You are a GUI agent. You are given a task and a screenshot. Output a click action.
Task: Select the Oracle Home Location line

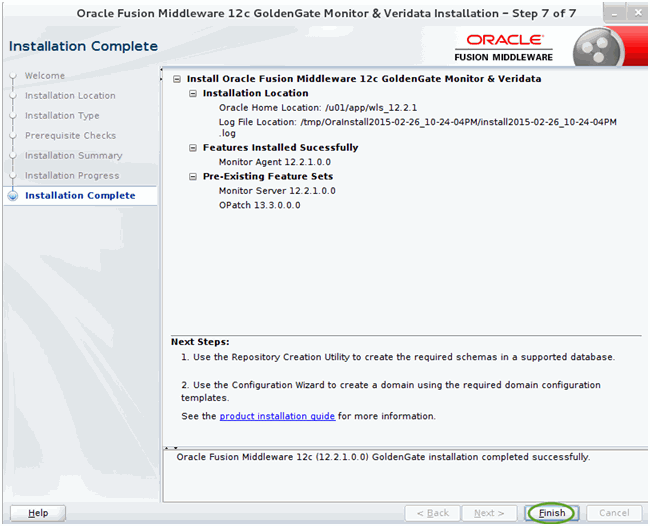[318, 108]
